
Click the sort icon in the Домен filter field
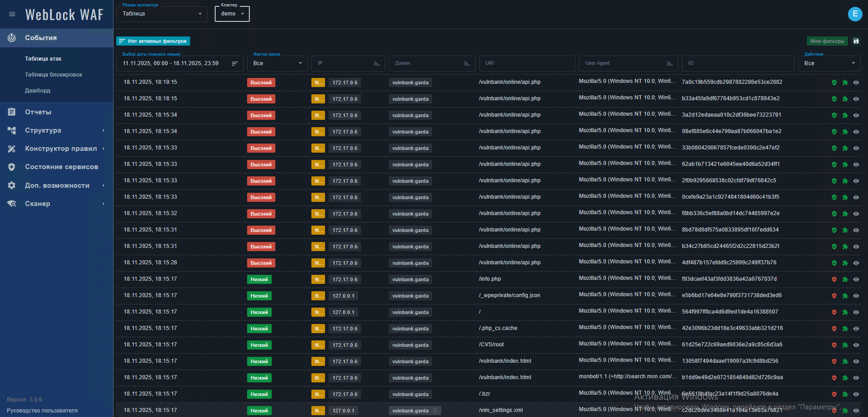[467, 63]
